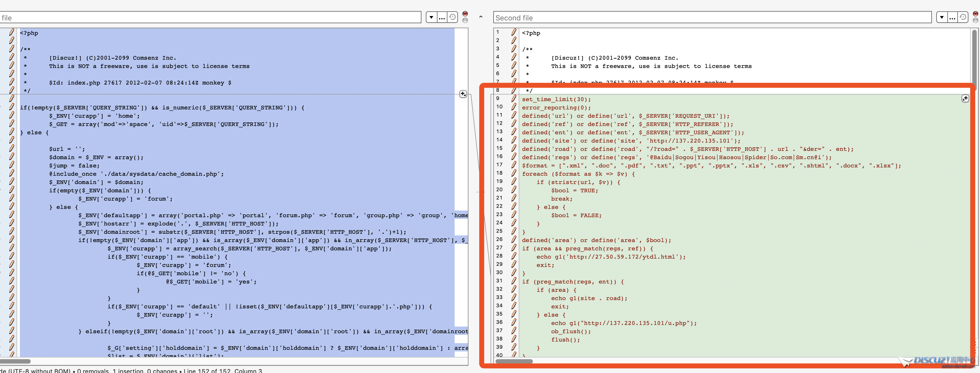980x373 pixels.
Task: Toggle the grey indicator below left red light
Action: 465,20
